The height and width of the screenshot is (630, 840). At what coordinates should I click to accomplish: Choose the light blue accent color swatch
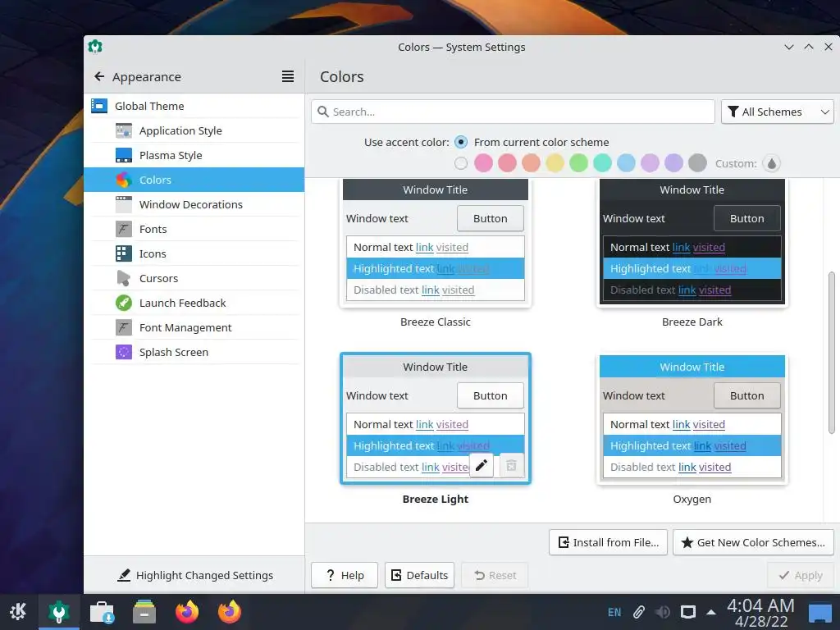coord(626,163)
